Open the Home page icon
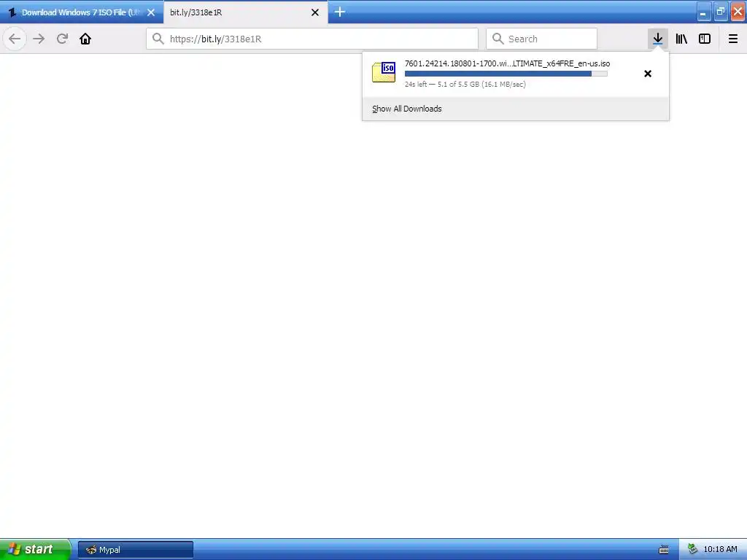Screen dimensions: 747x560 85,39
